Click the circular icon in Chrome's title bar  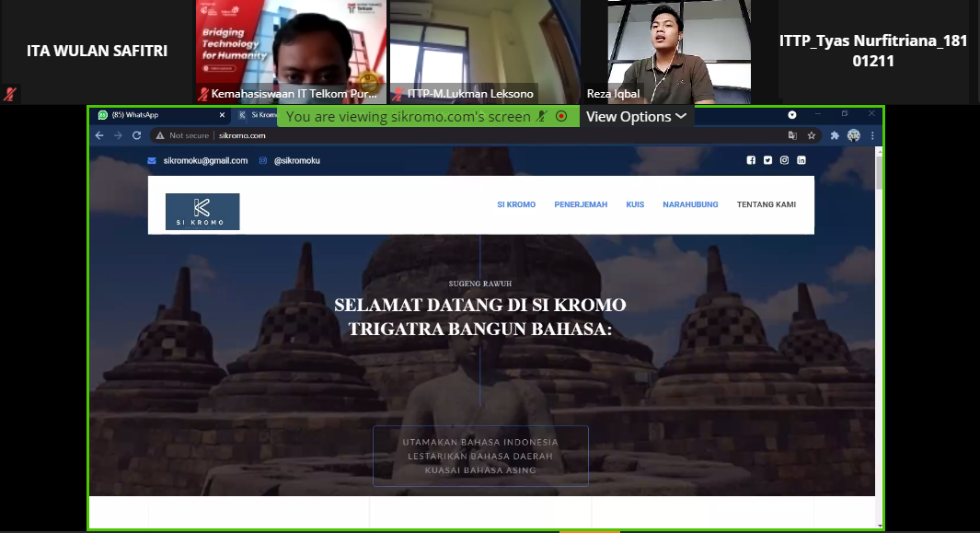pyautogui.click(x=792, y=114)
